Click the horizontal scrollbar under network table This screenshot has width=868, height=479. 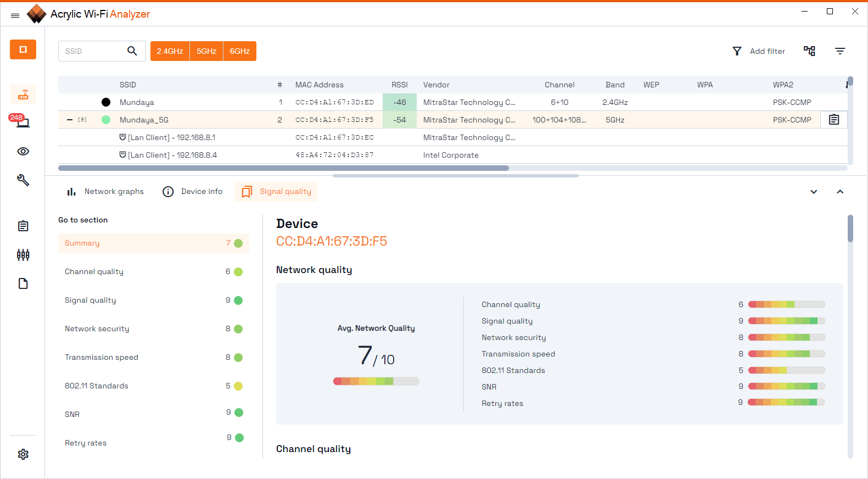pos(283,168)
